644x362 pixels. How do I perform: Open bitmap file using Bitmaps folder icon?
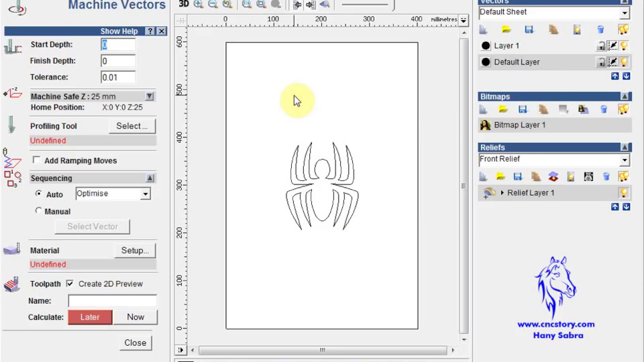[503, 109]
